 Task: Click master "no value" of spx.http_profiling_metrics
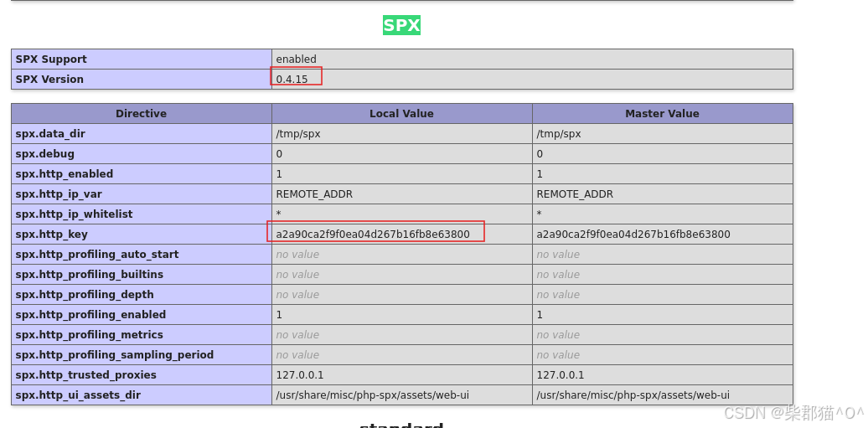pyautogui.click(x=559, y=335)
